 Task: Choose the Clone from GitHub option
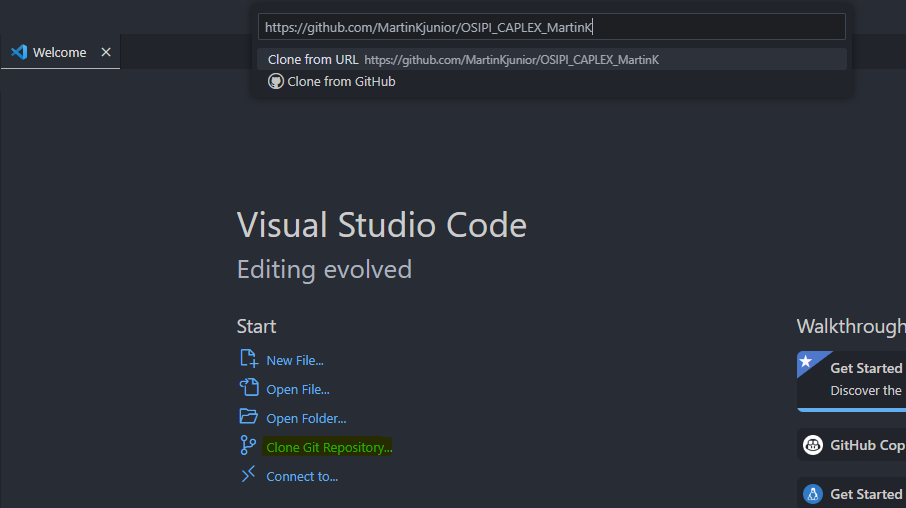point(341,81)
